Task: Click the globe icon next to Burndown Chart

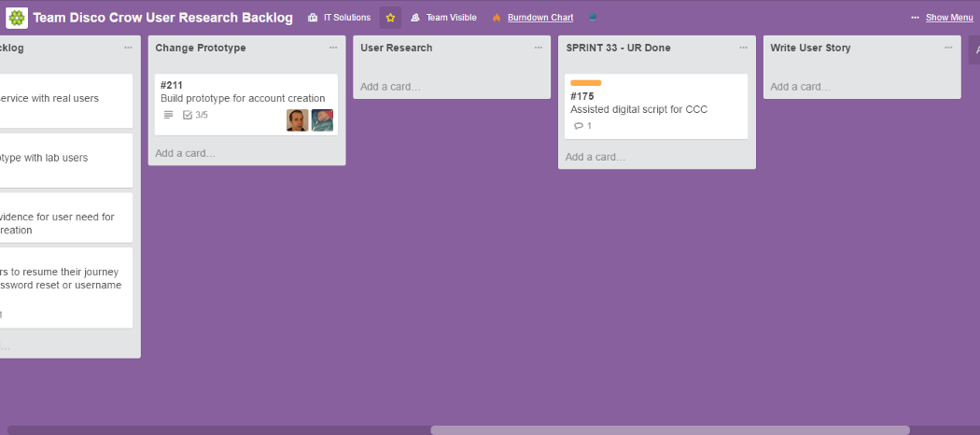Action: click(593, 18)
